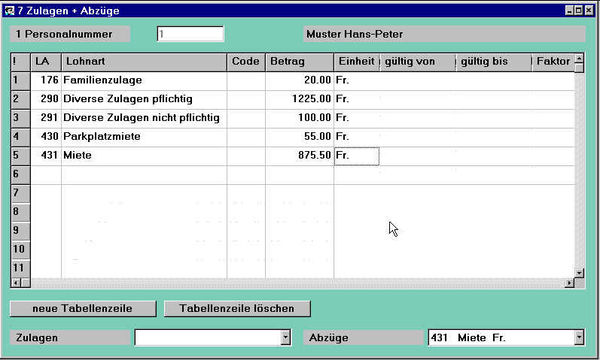Click the Faktor column header
The image size is (600, 360).
point(553,62)
